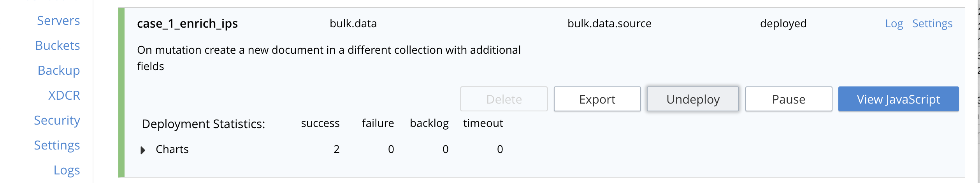This screenshot has width=980, height=183.
Task: Open the Servers page in sidebar
Action: 58,21
